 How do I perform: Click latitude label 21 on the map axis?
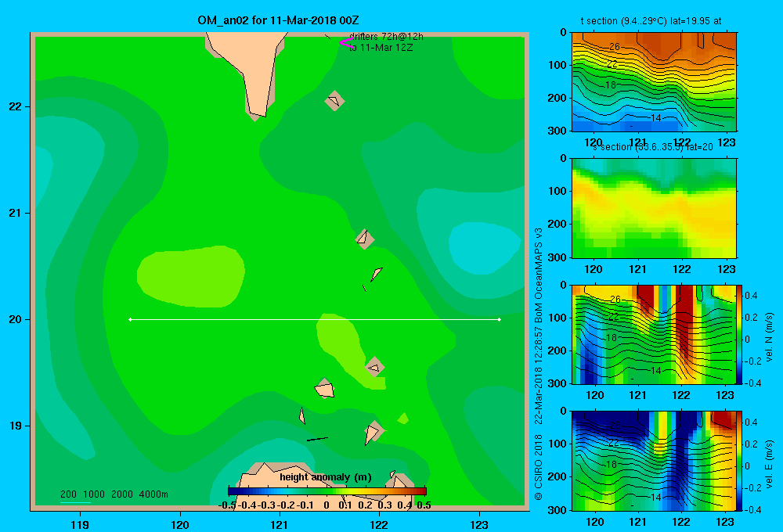pos(16,213)
